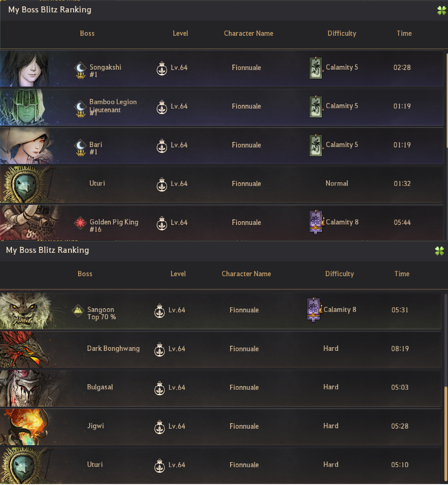This screenshot has width=448, height=485.
Task: Click the purple Calamity 8 talisman icon for Golden Pig King
Action: 316,222
